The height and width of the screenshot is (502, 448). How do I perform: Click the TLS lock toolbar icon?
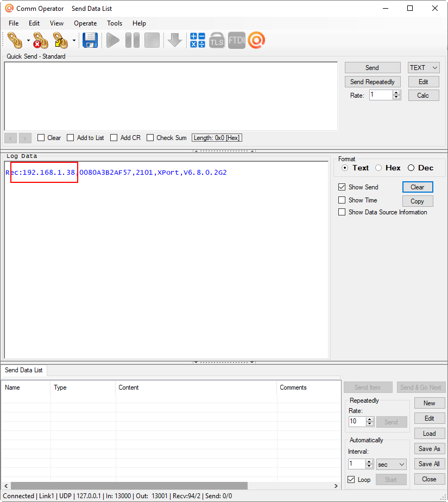click(x=217, y=40)
